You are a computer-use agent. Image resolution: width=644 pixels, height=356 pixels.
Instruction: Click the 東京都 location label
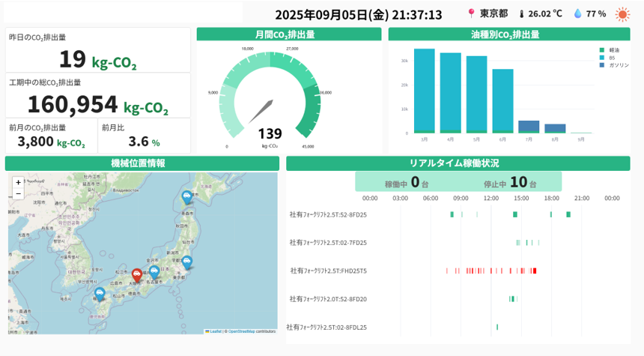click(493, 13)
